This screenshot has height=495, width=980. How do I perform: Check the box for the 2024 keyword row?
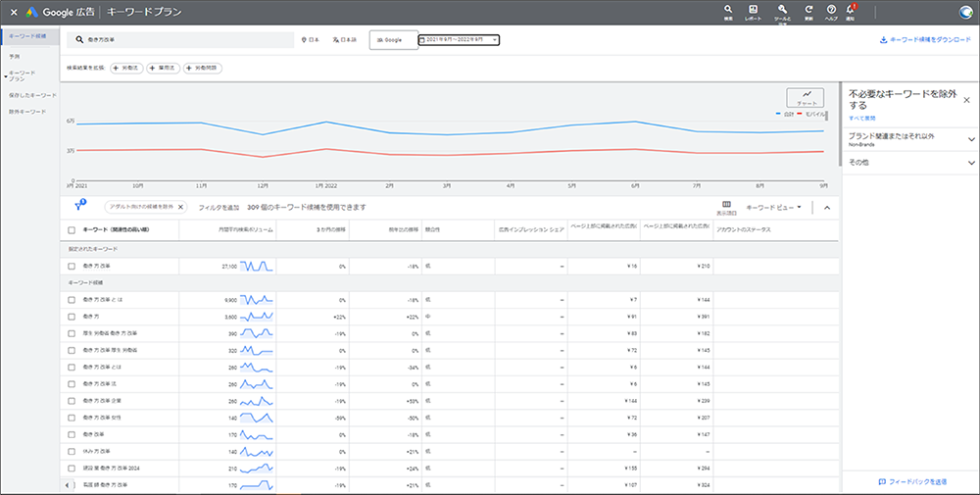click(72, 469)
